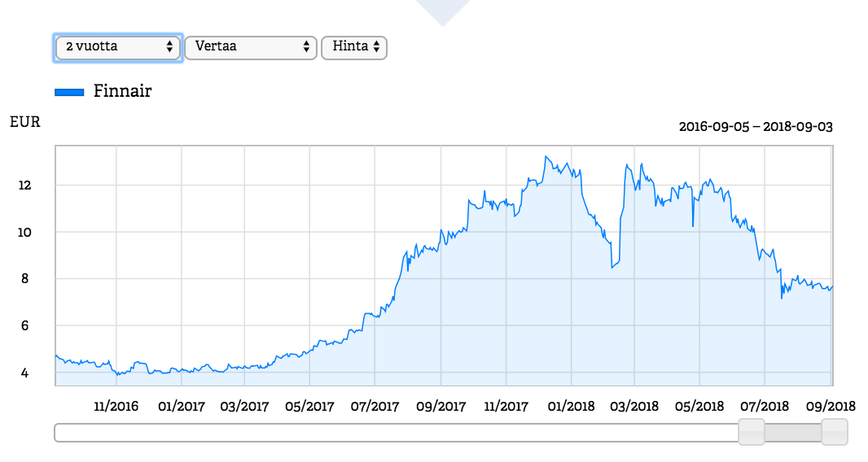868x462 pixels.
Task: Toggle the Finnair series legend label
Action: [x=122, y=91]
